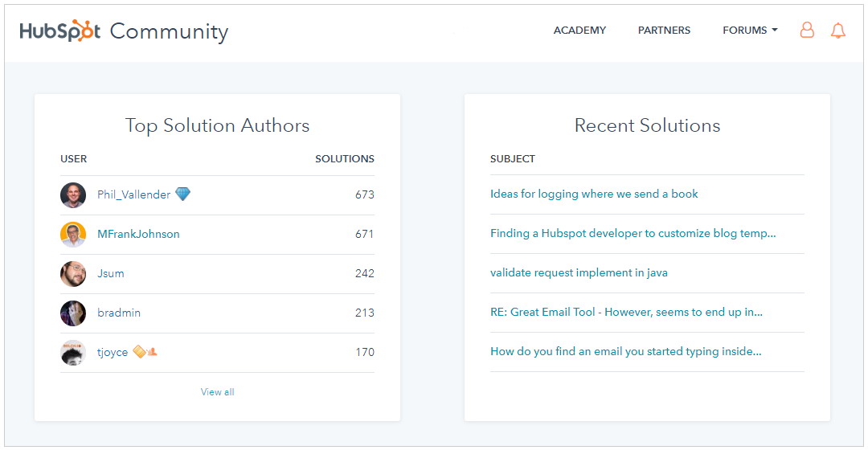Open Jsum's avatar picture
The image size is (868, 450).
(x=73, y=273)
